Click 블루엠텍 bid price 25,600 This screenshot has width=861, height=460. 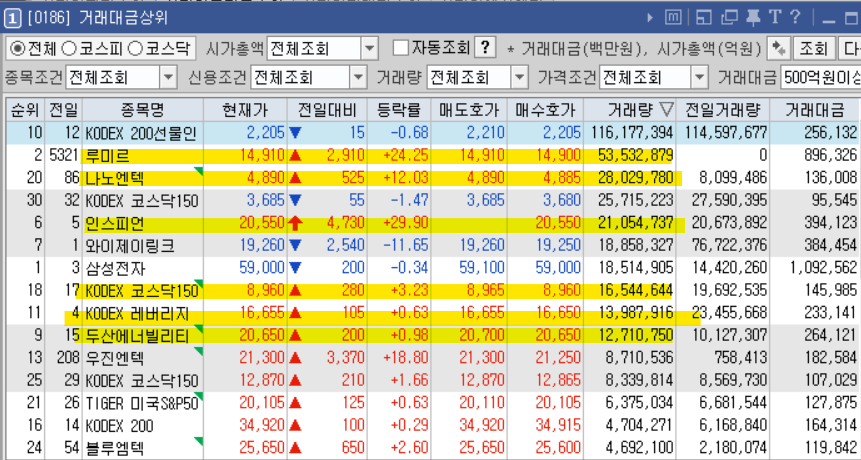558,448
